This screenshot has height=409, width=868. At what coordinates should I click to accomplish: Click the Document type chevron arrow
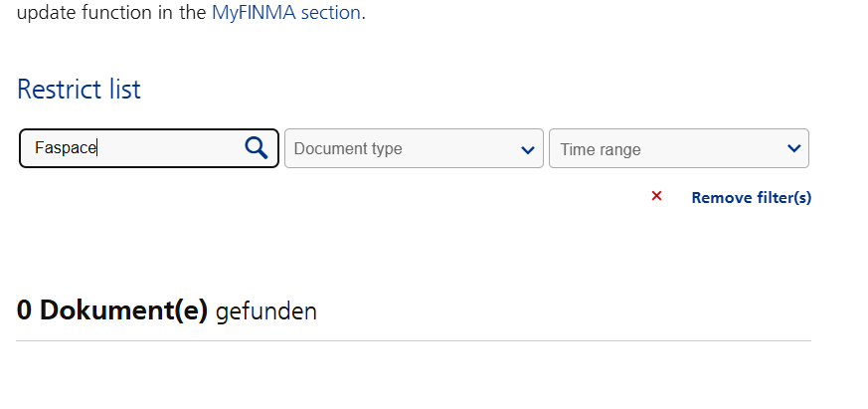(x=528, y=149)
